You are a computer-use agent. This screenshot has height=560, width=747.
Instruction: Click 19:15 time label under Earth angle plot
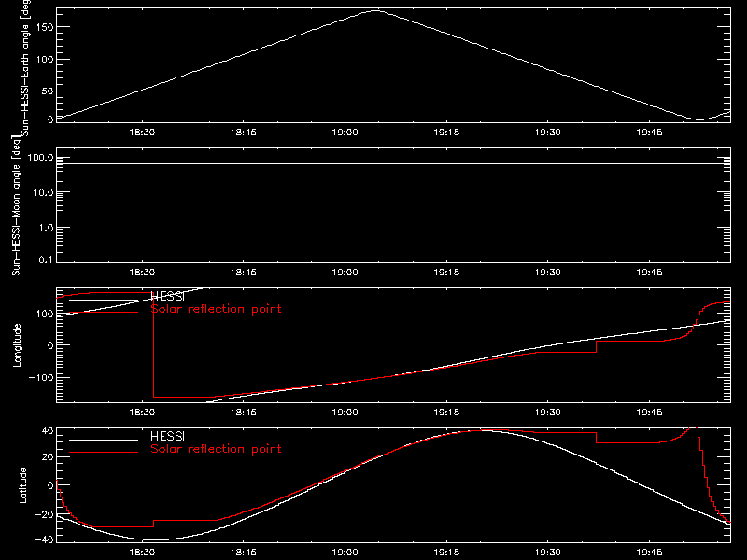click(446, 132)
